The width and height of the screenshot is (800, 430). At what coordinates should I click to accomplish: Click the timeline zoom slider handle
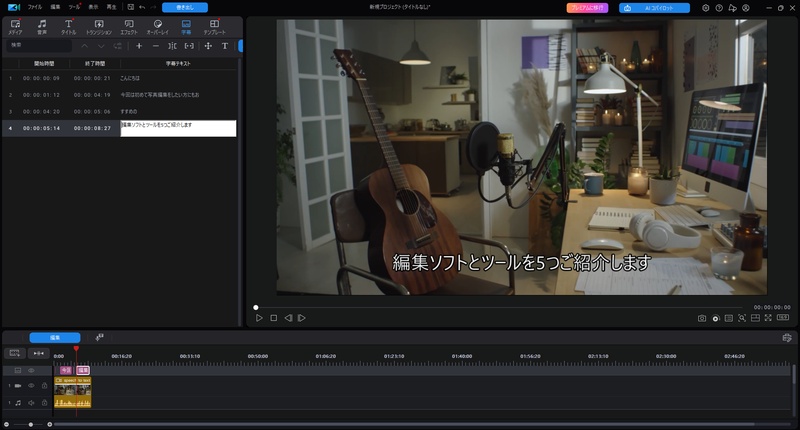(31, 424)
